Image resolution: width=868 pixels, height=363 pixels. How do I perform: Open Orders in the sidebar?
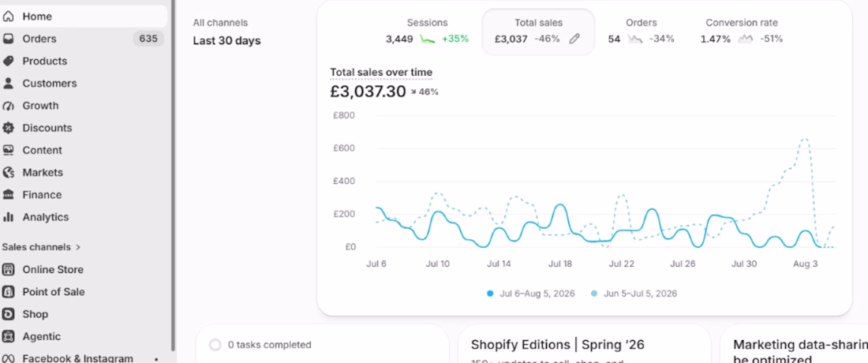[83, 39]
